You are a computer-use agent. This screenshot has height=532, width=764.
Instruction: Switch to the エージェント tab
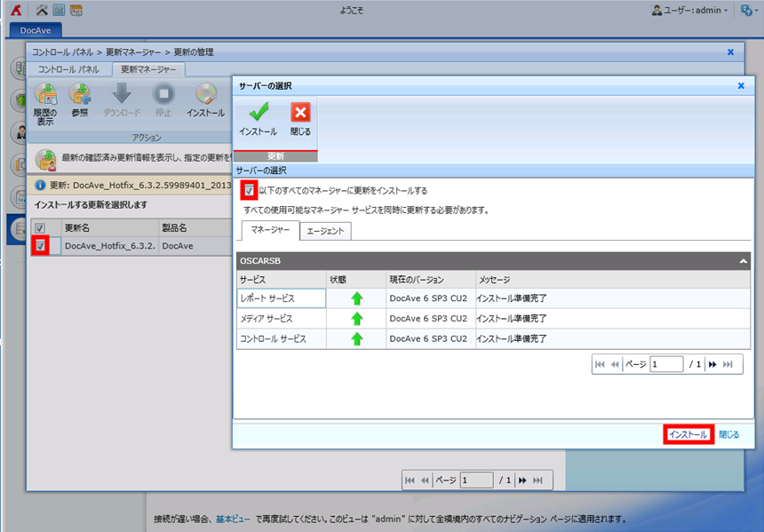(x=325, y=231)
